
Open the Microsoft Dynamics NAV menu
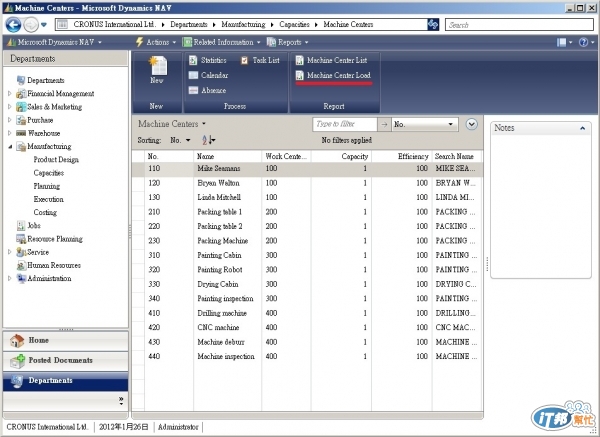click(54, 42)
